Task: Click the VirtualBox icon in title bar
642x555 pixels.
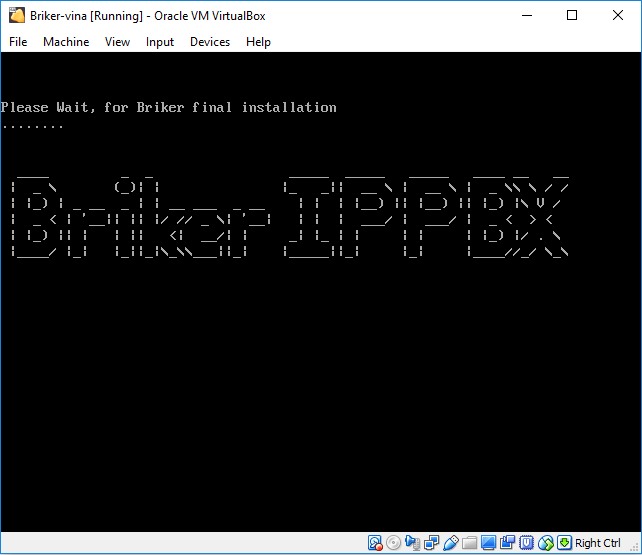Action: click(16, 15)
